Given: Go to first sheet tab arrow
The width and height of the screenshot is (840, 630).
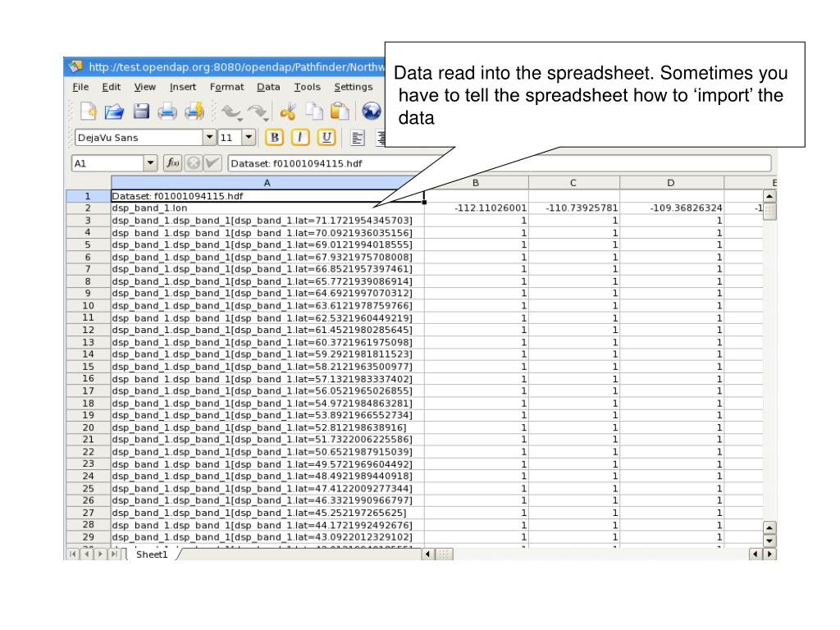Looking at the screenshot, I should tap(73, 554).
